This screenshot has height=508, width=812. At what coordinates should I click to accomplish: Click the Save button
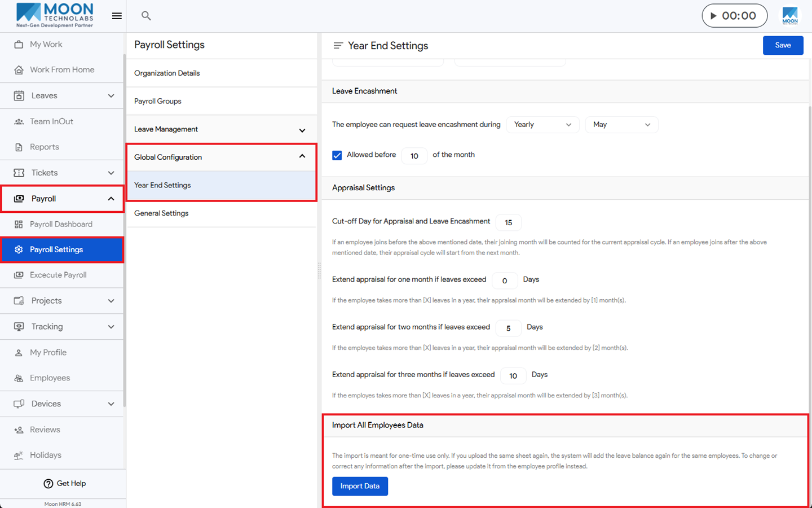tap(783, 46)
